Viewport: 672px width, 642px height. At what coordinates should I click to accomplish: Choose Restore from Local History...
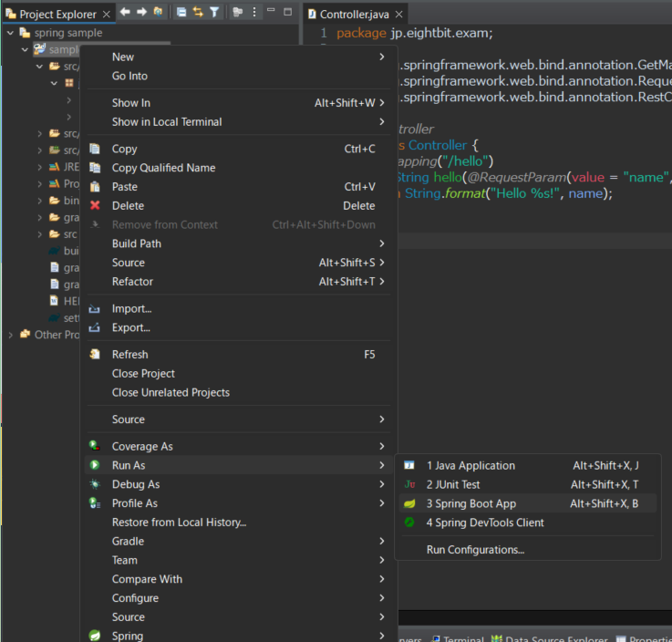click(x=179, y=523)
